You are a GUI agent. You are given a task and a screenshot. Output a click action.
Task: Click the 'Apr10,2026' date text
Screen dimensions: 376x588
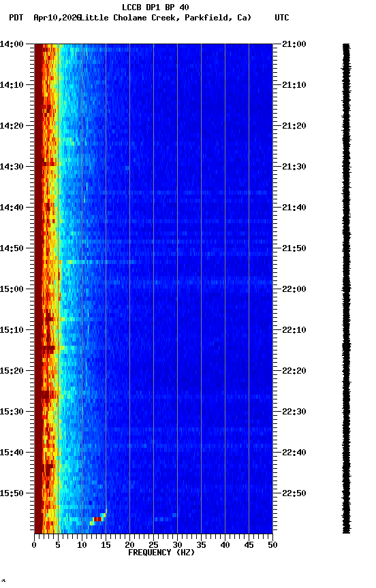click(x=57, y=18)
